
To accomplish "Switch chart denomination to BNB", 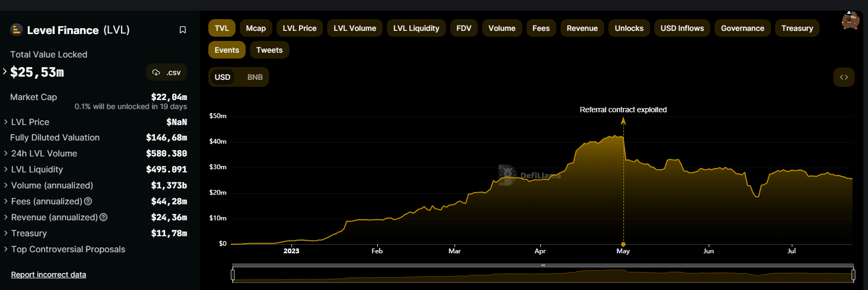I will click(x=255, y=77).
